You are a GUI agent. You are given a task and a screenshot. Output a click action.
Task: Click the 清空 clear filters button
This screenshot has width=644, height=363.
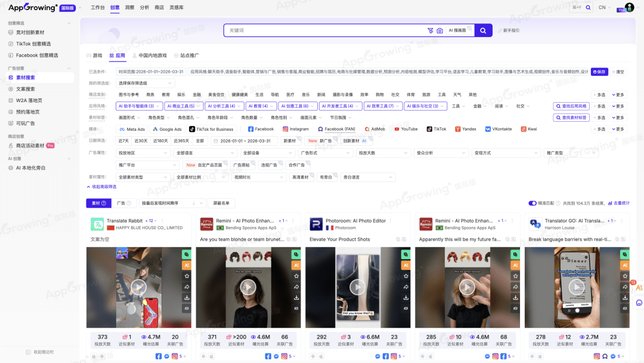(x=618, y=72)
